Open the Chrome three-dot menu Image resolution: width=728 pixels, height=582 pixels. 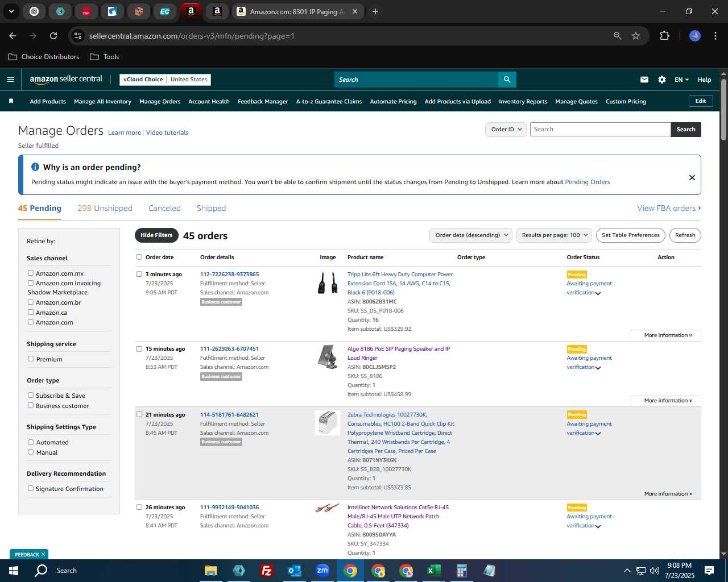click(714, 36)
